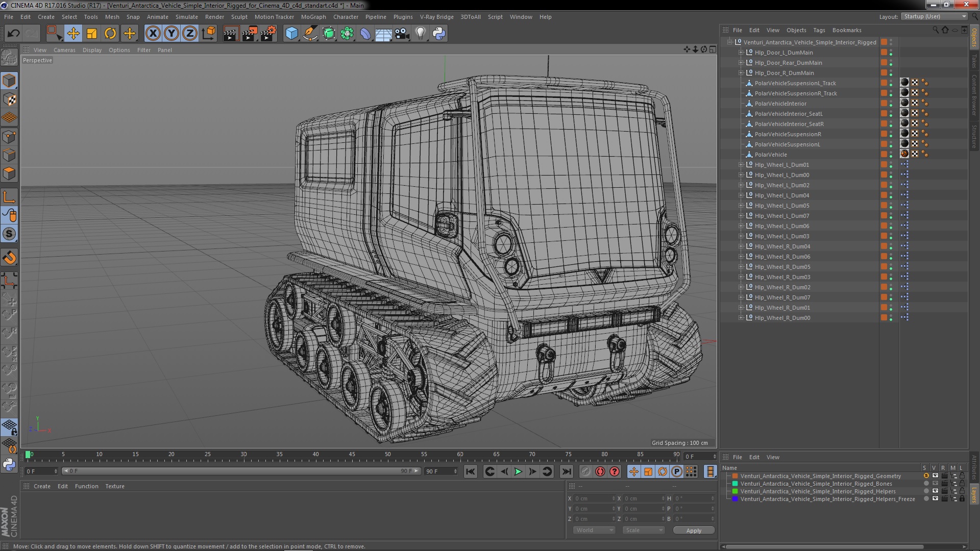Open the Layout dropdown Startup (User)
The height and width of the screenshot is (551, 980).
point(934,17)
